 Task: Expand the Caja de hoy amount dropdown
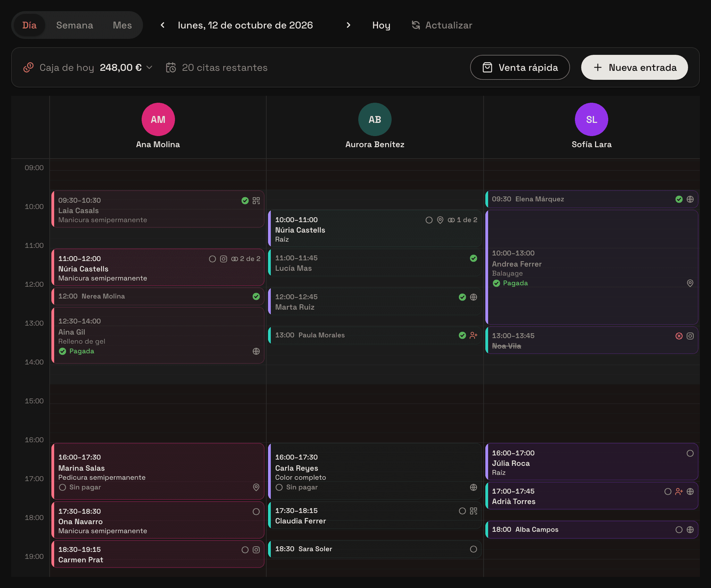pos(150,67)
